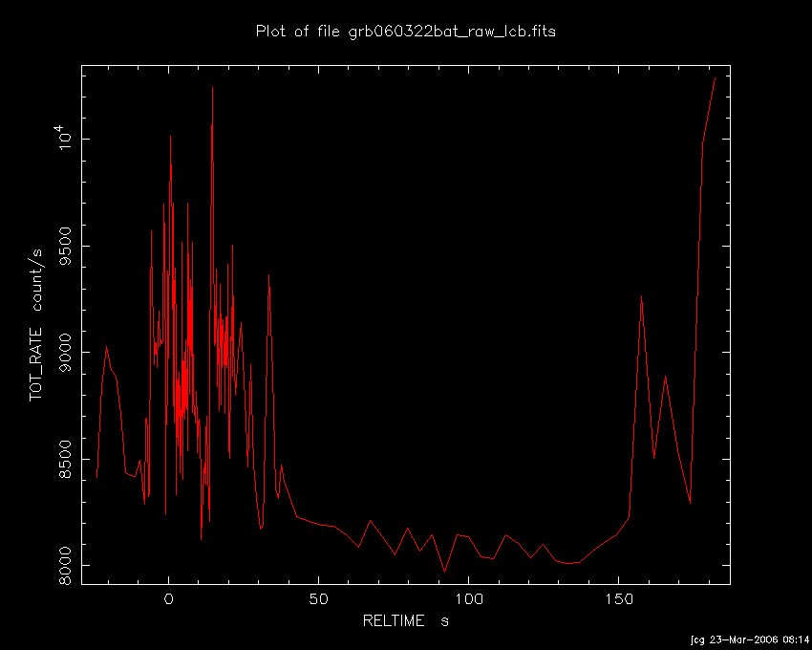
Task: Click the y-axis tick label '9500'
Action: pos(65,246)
